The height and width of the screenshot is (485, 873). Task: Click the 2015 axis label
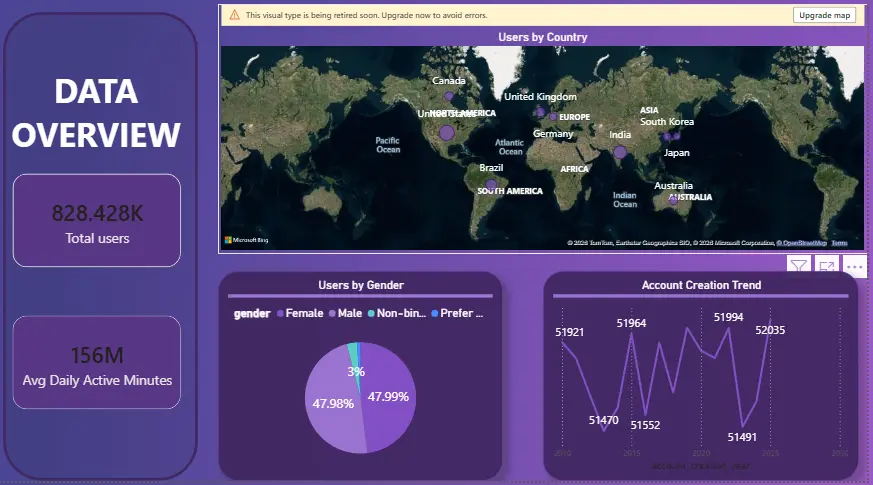click(631, 453)
